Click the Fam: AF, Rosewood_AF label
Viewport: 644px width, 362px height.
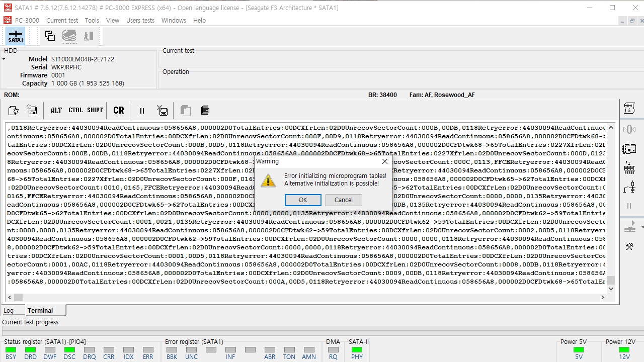(442, 95)
